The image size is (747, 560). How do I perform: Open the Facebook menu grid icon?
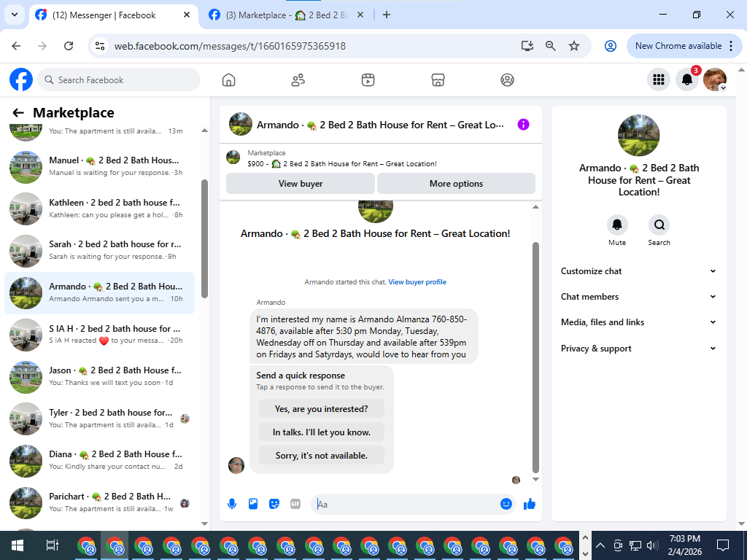tap(659, 79)
